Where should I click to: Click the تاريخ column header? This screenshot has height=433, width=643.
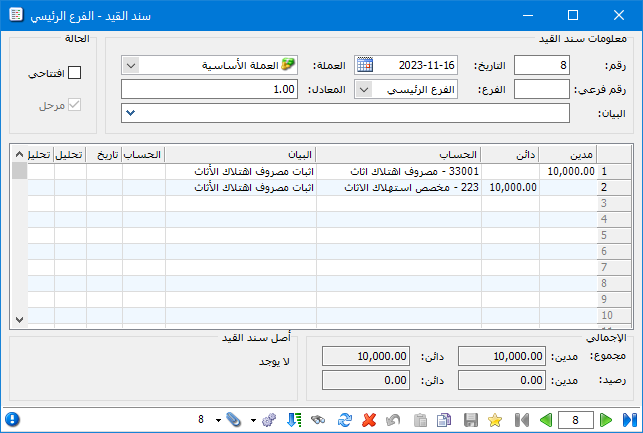click(x=104, y=155)
